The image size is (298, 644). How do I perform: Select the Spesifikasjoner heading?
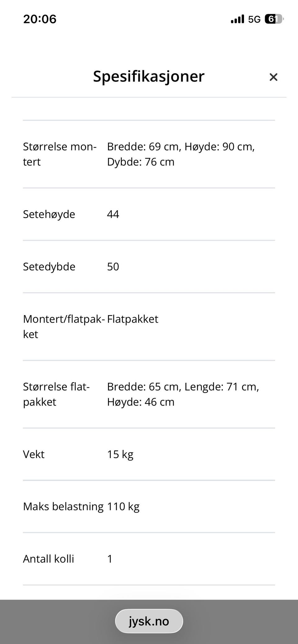[149, 77]
